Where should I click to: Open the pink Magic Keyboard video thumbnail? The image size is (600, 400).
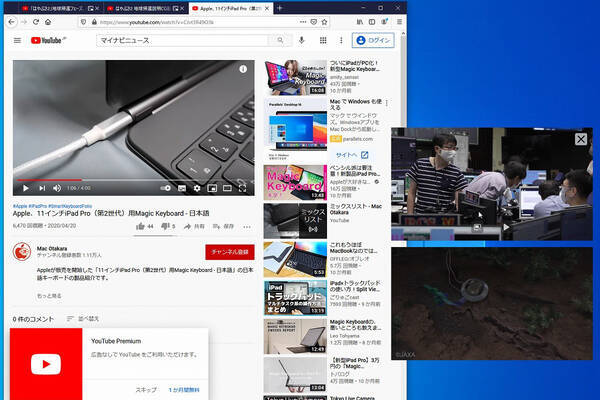[x=295, y=182]
